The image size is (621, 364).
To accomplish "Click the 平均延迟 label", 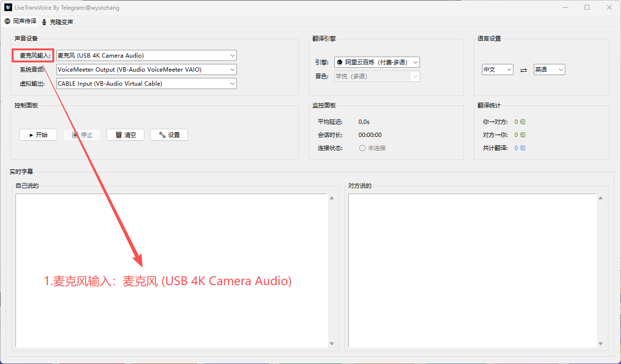I will pyautogui.click(x=330, y=122).
